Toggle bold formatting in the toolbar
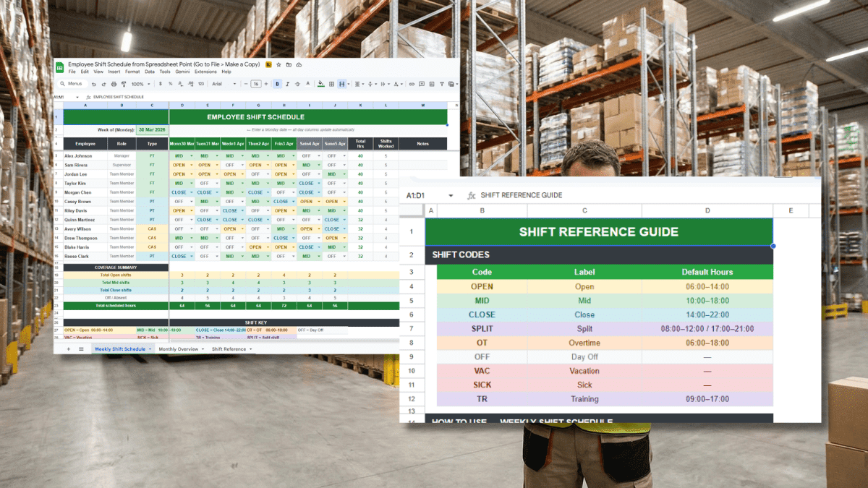The height and width of the screenshot is (488, 868). pyautogui.click(x=276, y=84)
